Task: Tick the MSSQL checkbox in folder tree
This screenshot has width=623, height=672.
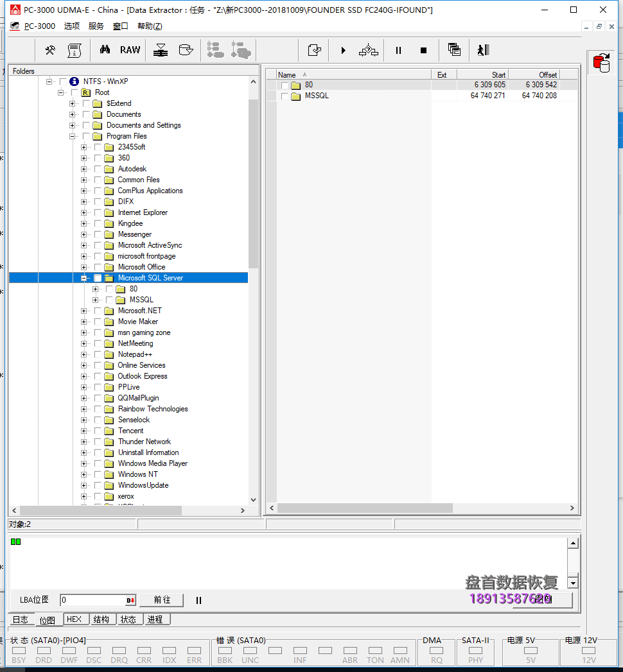Action: 109,300
